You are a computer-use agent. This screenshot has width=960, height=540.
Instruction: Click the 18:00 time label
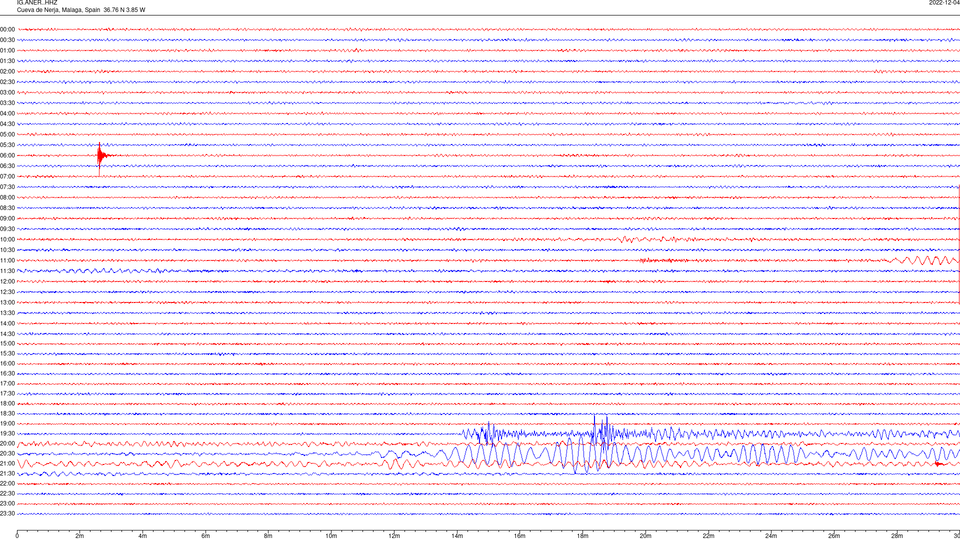7,403
